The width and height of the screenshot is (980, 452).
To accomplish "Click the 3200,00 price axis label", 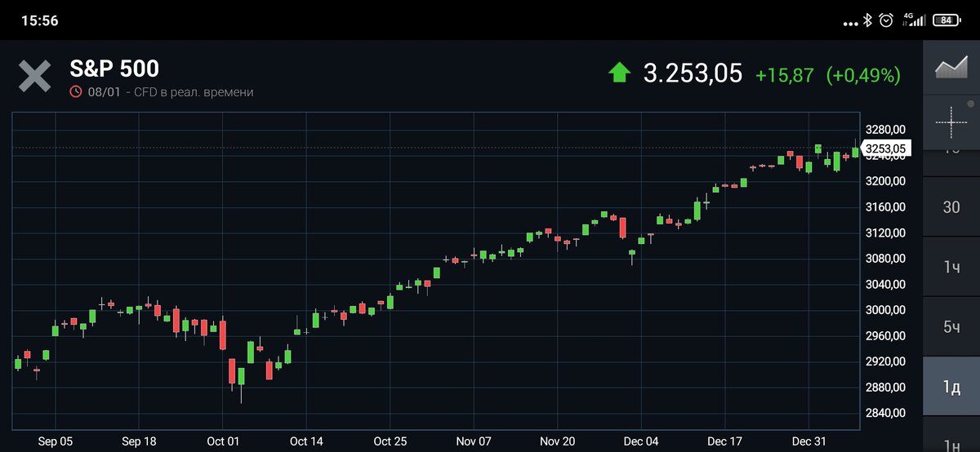I will pyautogui.click(x=885, y=180).
